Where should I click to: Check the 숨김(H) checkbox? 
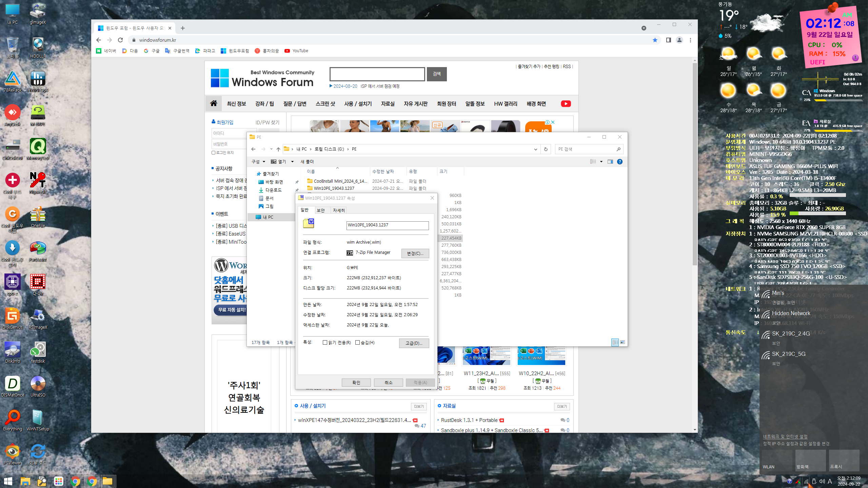pos(357,343)
